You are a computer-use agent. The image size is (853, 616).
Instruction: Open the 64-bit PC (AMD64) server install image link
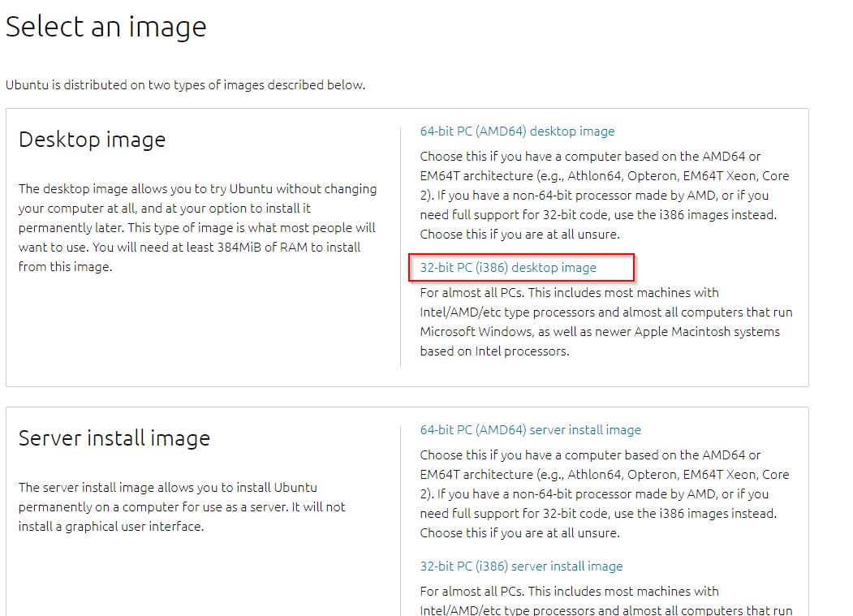531,430
